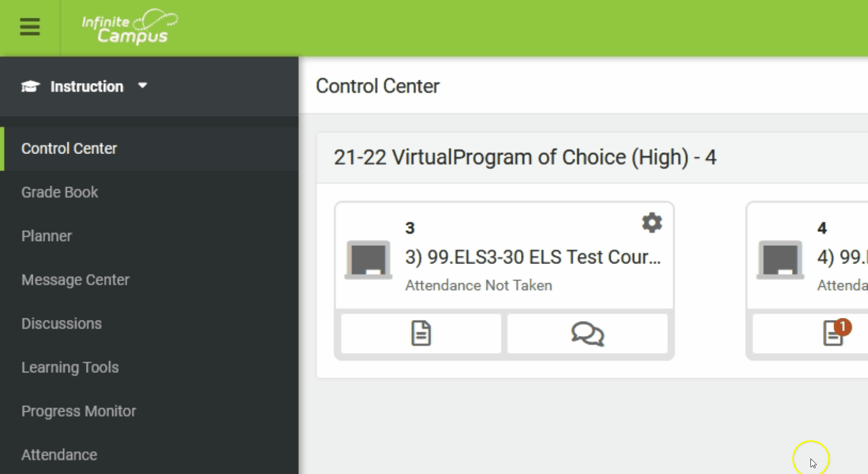Click the Infinite Campus logo
The width and height of the screenshot is (868, 474).
click(x=130, y=27)
